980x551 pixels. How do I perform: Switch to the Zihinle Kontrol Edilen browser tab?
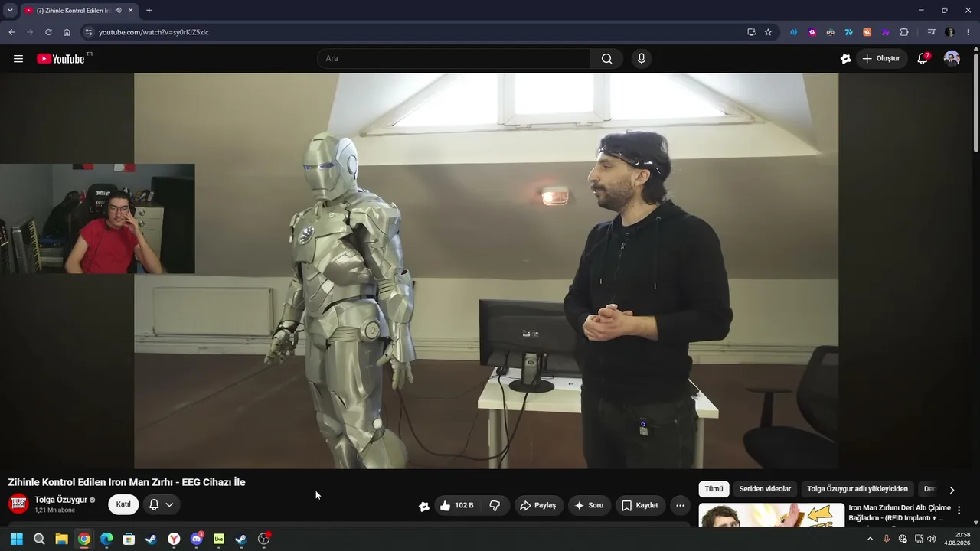[x=79, y=11]
